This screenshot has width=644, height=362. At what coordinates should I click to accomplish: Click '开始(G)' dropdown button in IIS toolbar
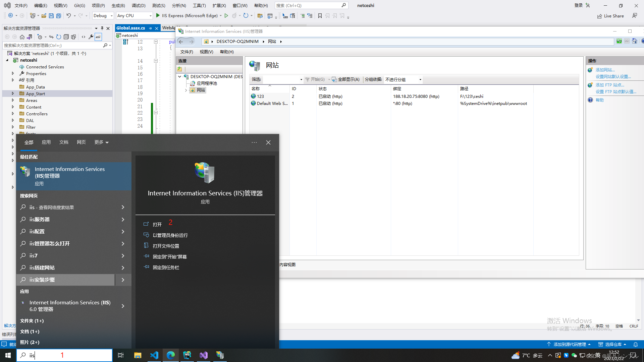329,79
